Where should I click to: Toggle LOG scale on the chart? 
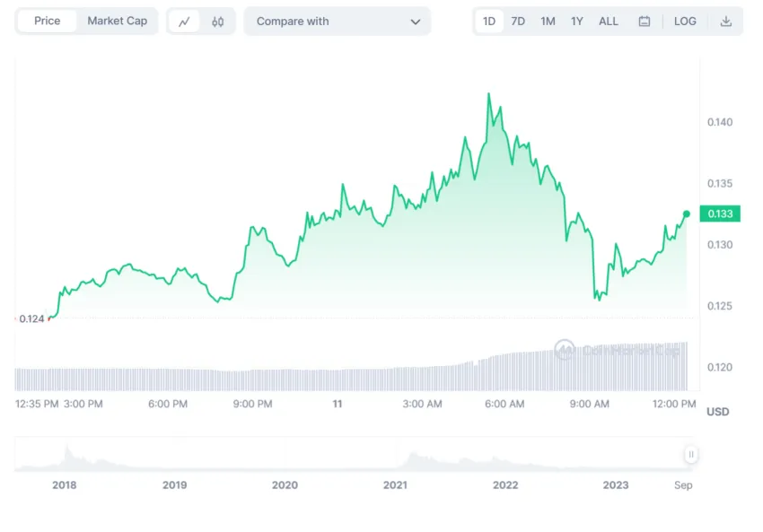click(x=685, y=22)
